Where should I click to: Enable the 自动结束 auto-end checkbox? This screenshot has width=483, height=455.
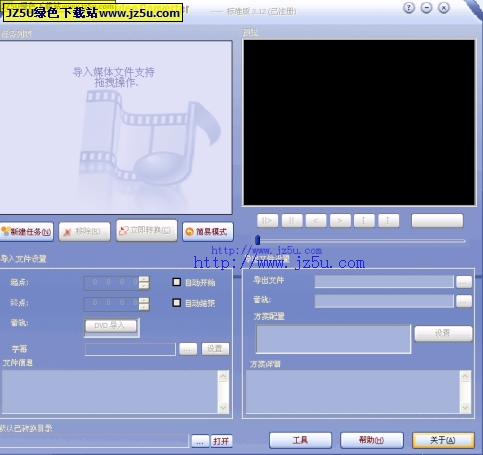click(176, 303)
